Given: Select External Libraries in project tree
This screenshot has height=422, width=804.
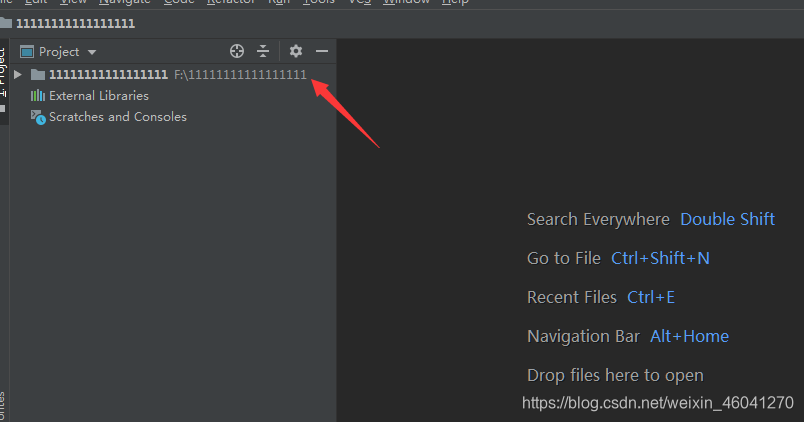Looking at the screenshot, I should (x=99, y=96).
